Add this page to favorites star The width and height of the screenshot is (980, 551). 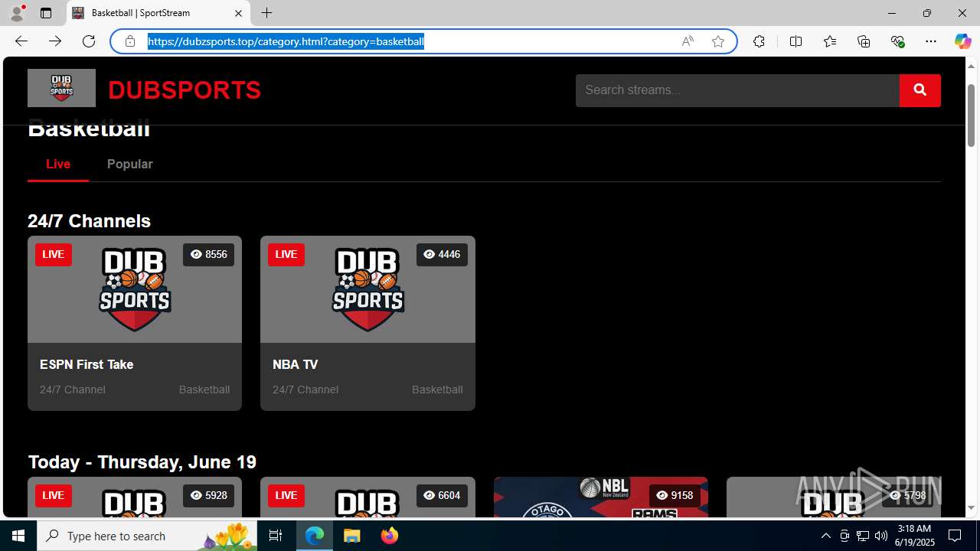(718, 41)
